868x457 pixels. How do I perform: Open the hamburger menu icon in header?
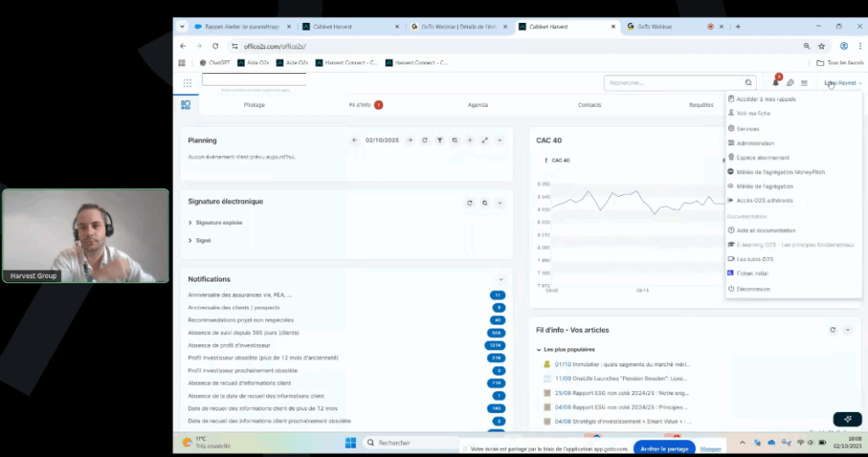click(804, 83)
